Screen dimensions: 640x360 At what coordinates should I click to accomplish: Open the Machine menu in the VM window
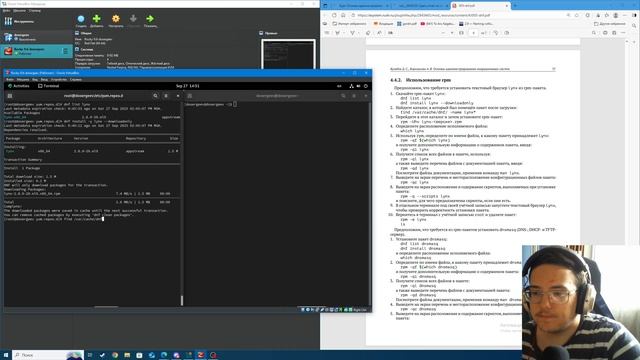click(x=23, y=80)
